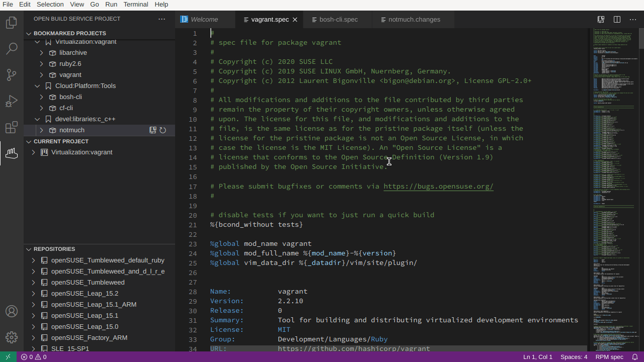This screenshot has height=362, width=644.
Task: Click the Cloud:Platform:Tools bookmark icon
Action: point(48,86)
